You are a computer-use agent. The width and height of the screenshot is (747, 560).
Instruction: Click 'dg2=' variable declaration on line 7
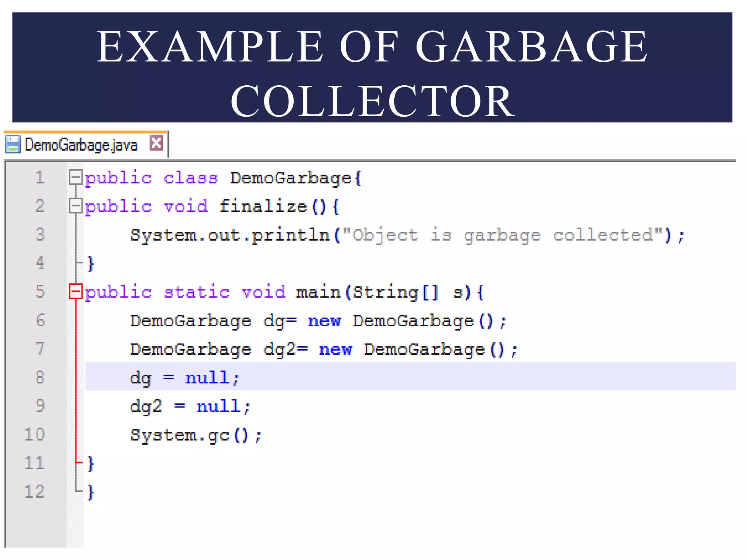286,350
